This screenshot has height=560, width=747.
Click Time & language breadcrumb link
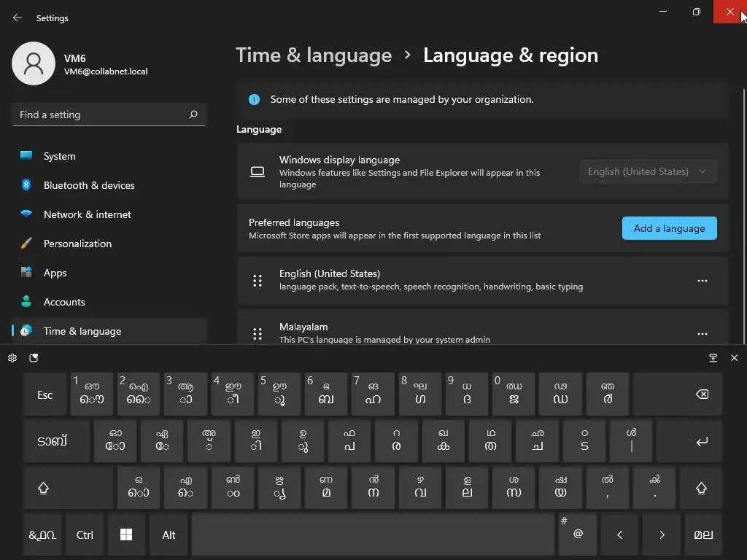coord(314,55)
